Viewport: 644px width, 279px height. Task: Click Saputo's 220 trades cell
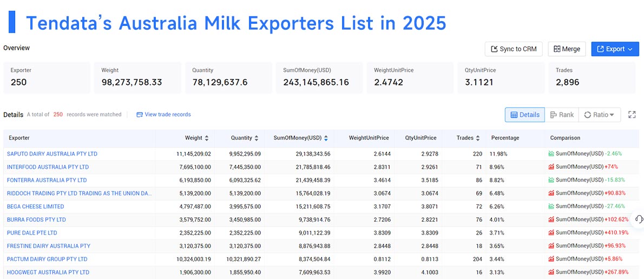477,154
